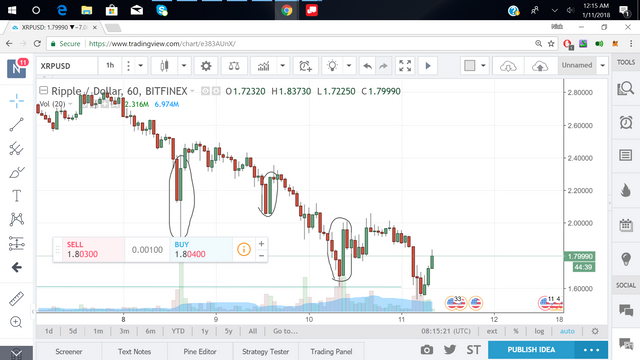Collapse the Ripple / Dollar legend box
The image size is (640, 360).
coord(43,91)
